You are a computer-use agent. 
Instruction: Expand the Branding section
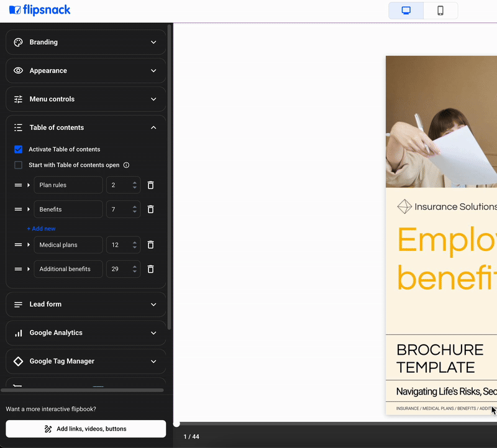[x=153, y=42]
